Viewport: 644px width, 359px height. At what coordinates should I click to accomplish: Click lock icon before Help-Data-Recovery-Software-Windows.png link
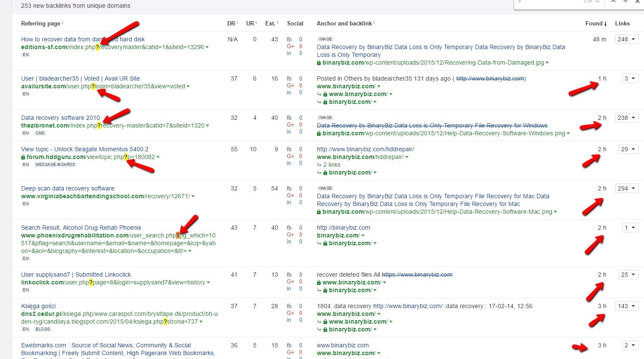tap(319, 134)
